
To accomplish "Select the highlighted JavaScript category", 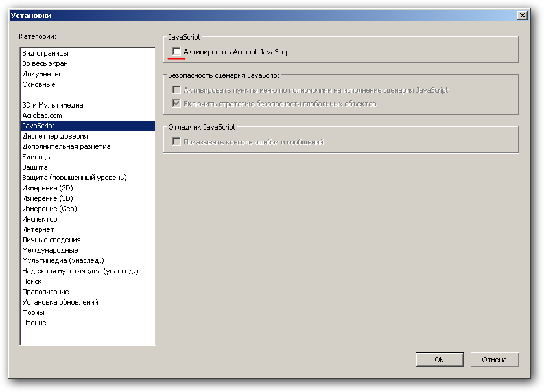I will pyautogui.click(x=88, y=126).
